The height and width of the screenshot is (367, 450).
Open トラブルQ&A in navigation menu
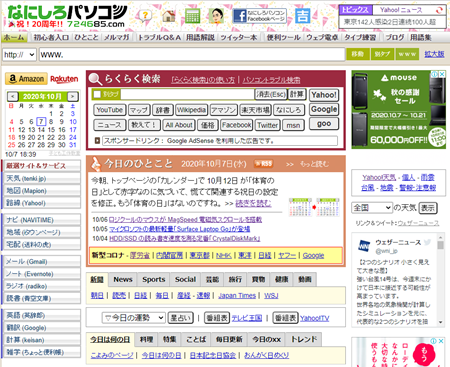pyautogui.click(x=159, y=37)
